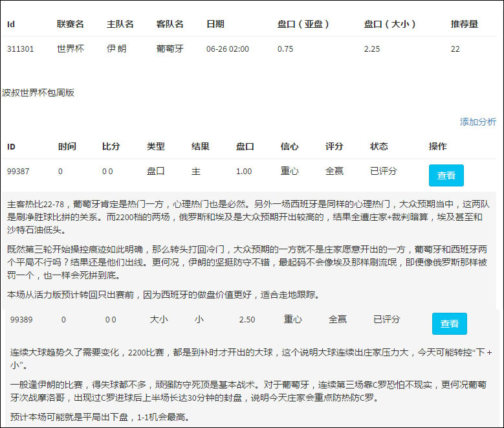The image size is (504, 428).
Task: Click the 主队名 column header
Action: [x=120, y=24]
